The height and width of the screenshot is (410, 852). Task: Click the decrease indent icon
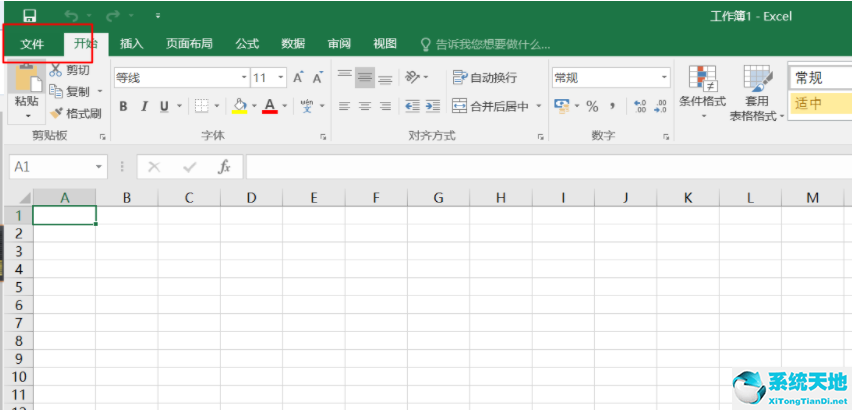click(x=413, y=106)
